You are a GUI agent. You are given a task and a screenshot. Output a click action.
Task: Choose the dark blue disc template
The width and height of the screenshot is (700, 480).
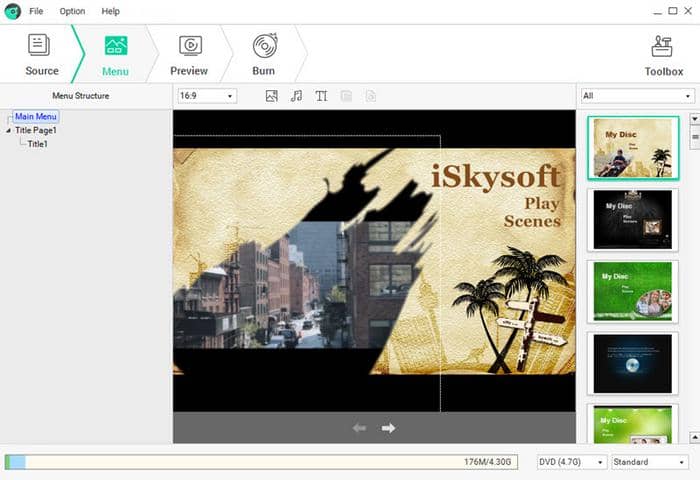coord(633,363)
